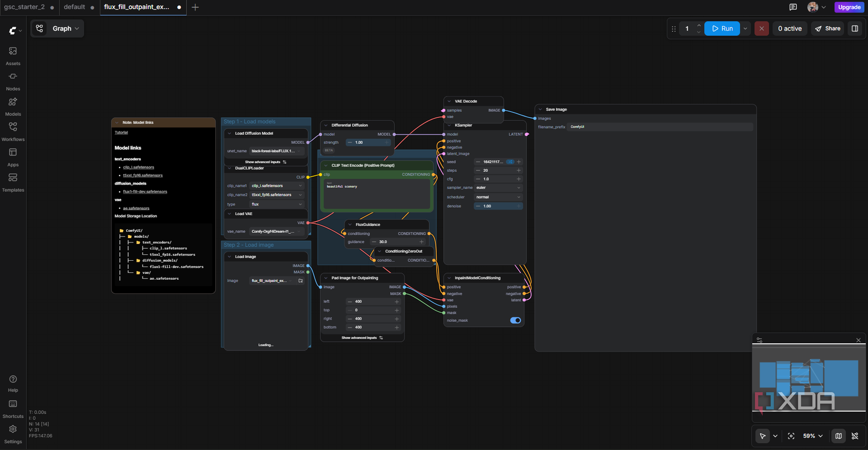The width and height of the screenshot is (868, 450).
Task: Open the vae_name dropdown
Action: click(x=277, y=231)
